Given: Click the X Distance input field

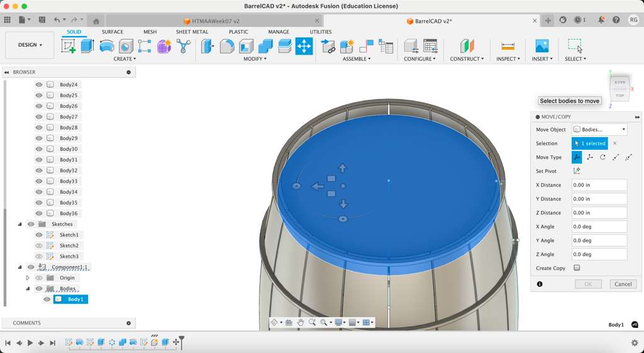Looking at the screenshot, I should click(599, 185).
